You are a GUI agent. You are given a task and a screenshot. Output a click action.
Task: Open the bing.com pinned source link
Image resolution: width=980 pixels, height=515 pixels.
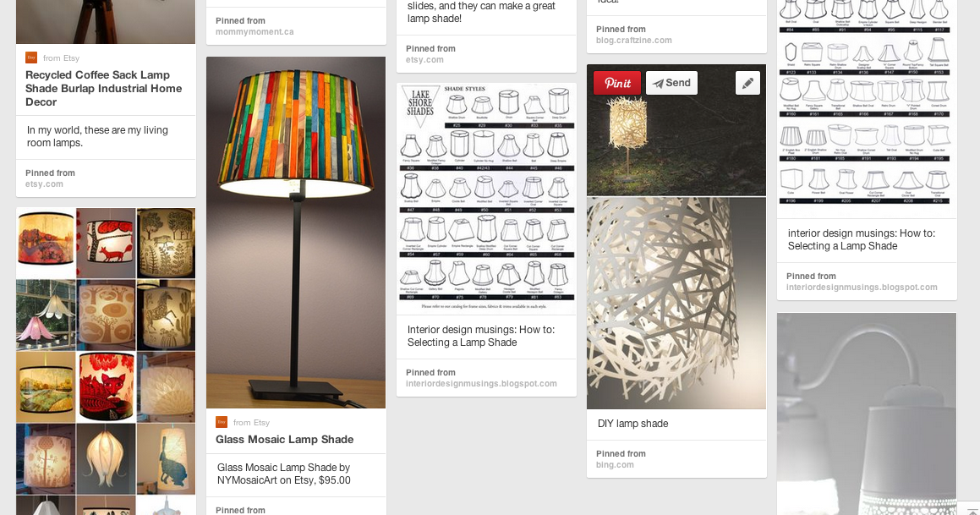point(615,465)
